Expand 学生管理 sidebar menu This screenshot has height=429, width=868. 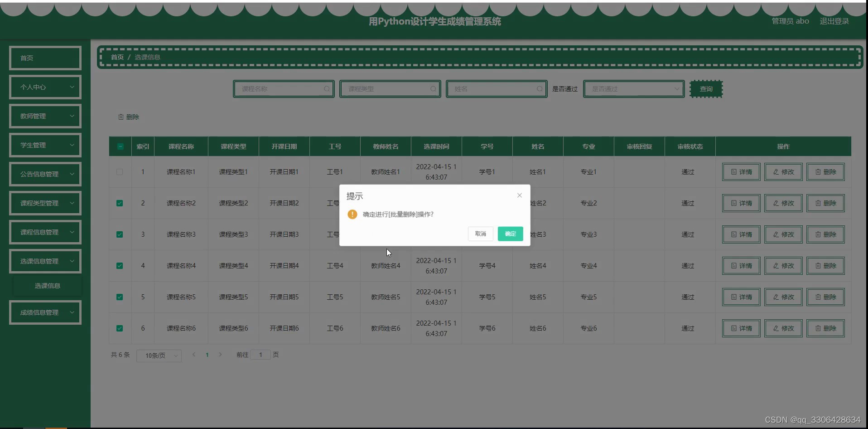click(45, 145)
